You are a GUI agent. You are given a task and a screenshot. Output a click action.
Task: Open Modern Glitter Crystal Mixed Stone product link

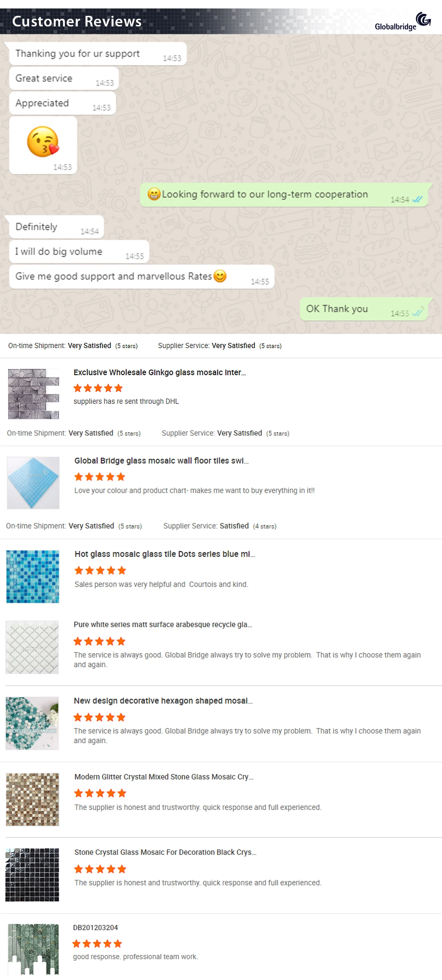pyautogui.click(x=164, y=777)
